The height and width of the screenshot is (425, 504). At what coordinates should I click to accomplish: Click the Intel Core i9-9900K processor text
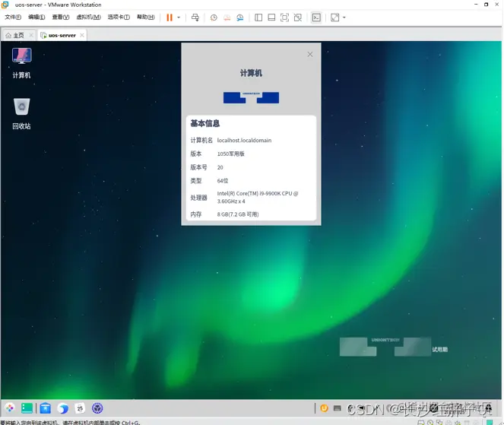point(258,198)
